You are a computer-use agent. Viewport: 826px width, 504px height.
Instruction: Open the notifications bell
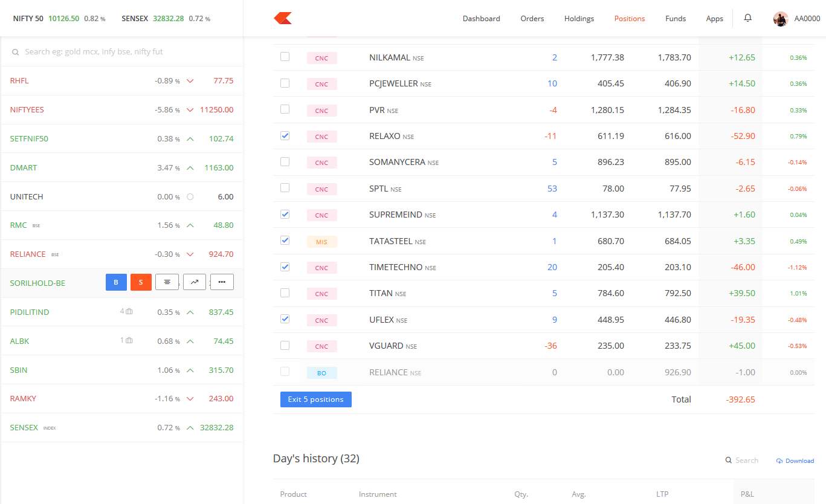[x=747, y=18]
